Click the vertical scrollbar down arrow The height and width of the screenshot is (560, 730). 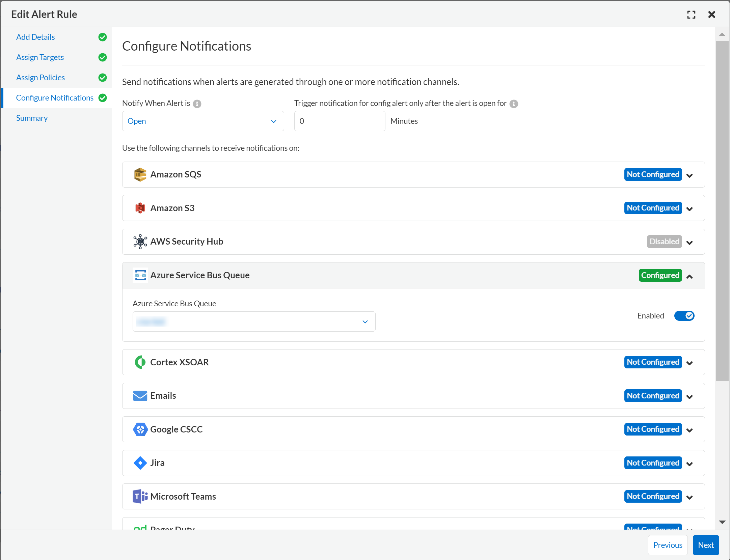click(722, 522)
